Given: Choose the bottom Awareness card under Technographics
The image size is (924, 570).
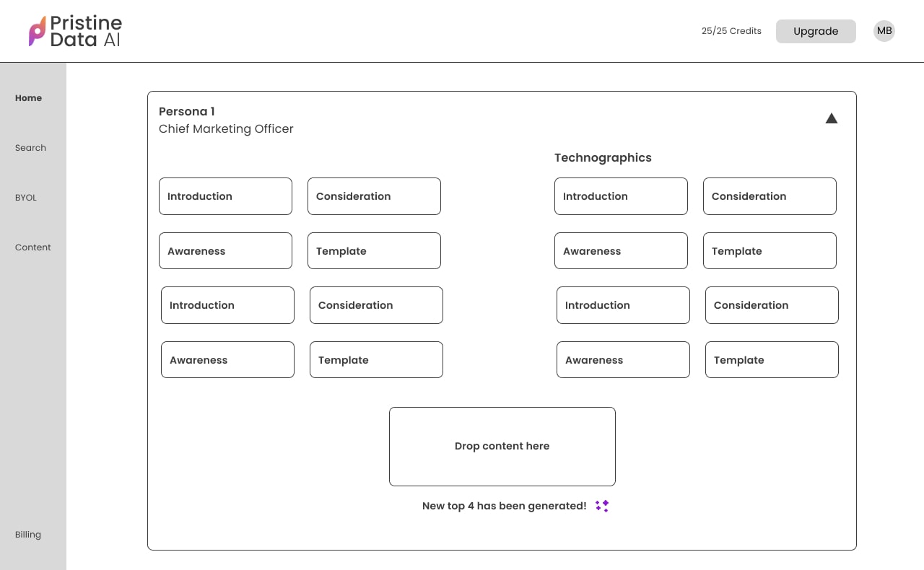Looking at the screenshot, I should [623, 360].
